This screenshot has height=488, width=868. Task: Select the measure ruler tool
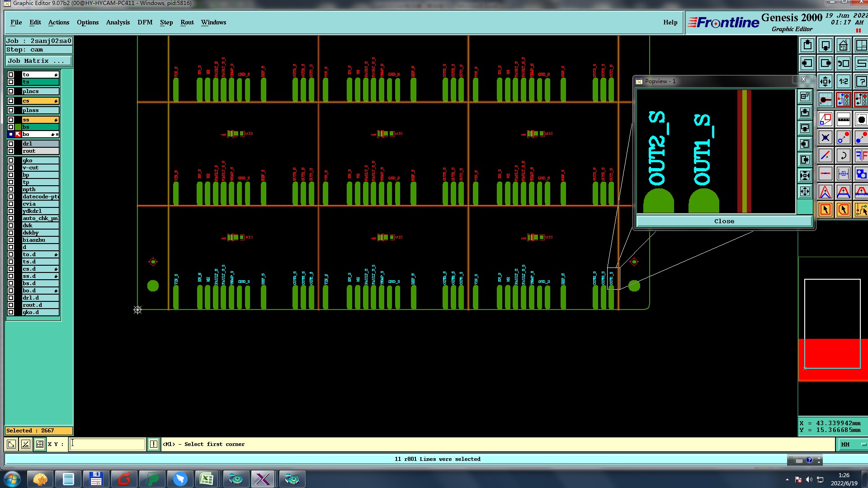pos(843,120)
